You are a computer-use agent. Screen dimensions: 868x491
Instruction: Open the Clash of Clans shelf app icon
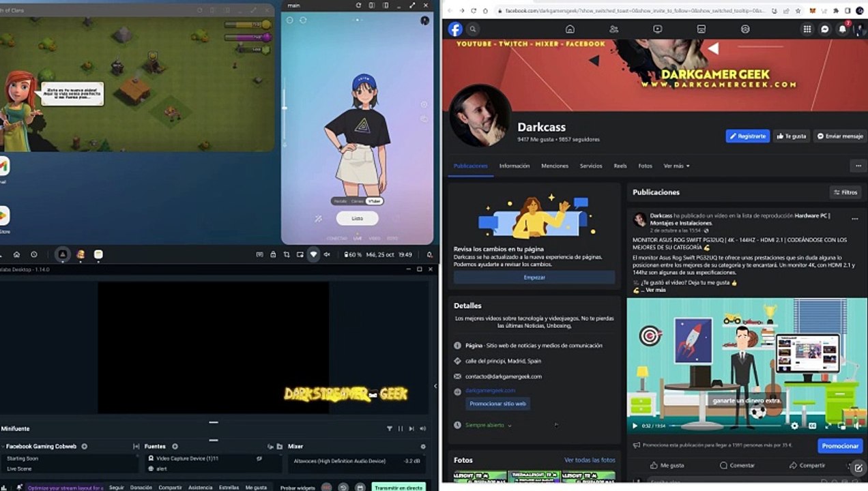pyautogui.click(x=81, y=254)
